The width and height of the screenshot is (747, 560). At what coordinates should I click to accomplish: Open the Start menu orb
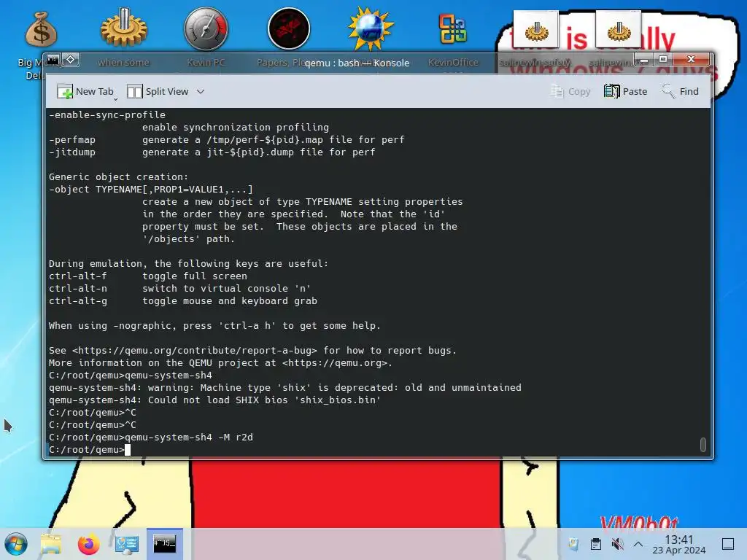[16, 544]
